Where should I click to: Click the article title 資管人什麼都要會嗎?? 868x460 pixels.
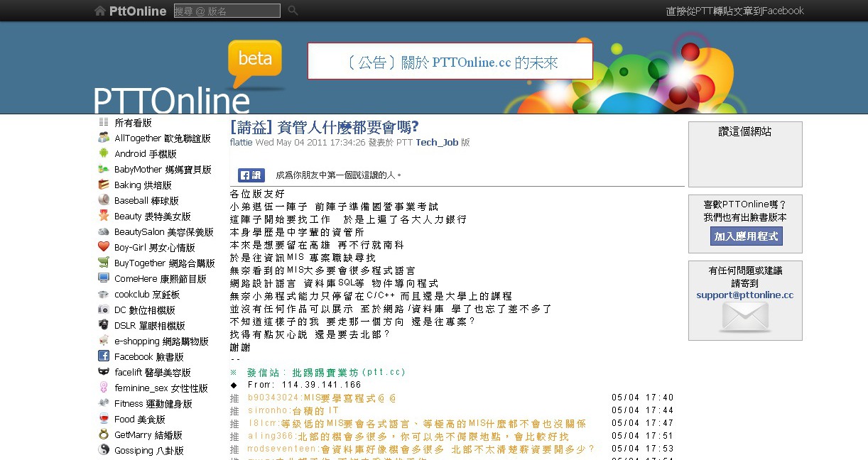click(325, 127)
